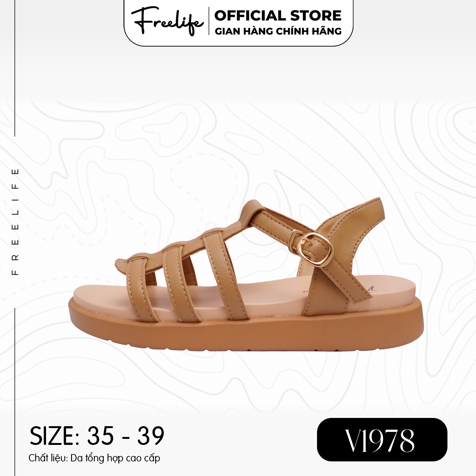Screen dimensions: 476x476
Task: Click the vertical FREELIFE side text
Action: 15,222
